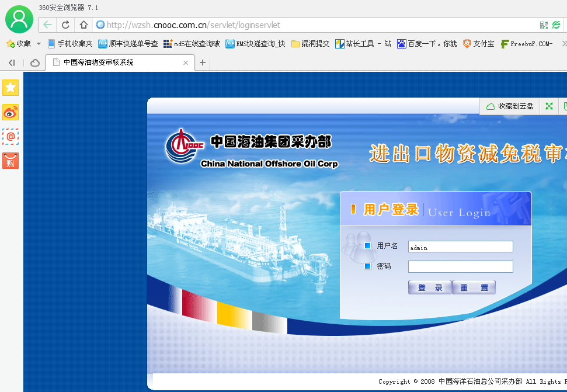Select the 中国海油物资审核系统 tab
Image resolution: width=567 pixels, height=392 pixels.
[x=120, y=63]
